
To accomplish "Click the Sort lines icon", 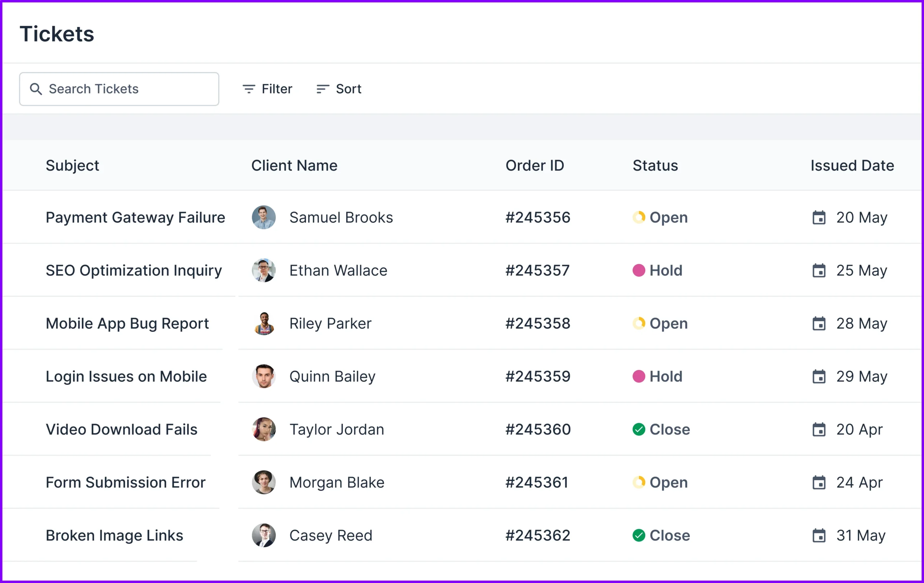I will click(322, 89).
